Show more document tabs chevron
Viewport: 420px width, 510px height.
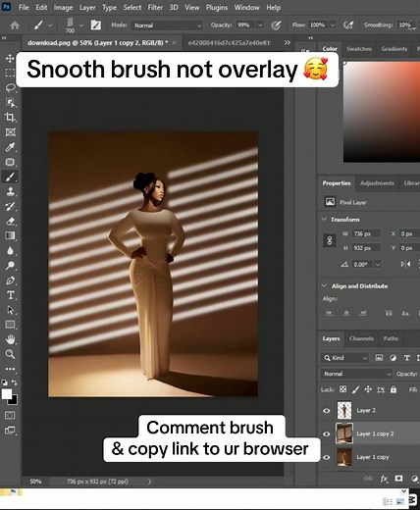click(x=288, y=42)
